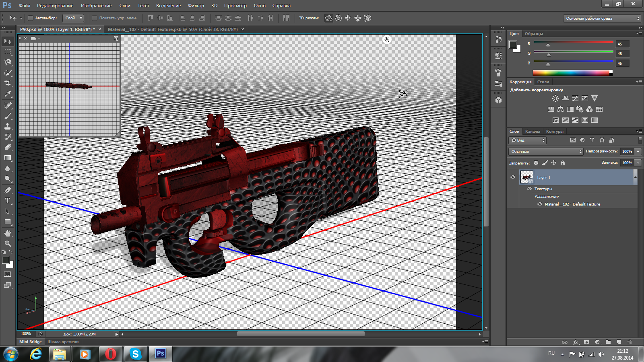
Task: Hide the Material__102 Default Texture eye
Action: point(540,204)
